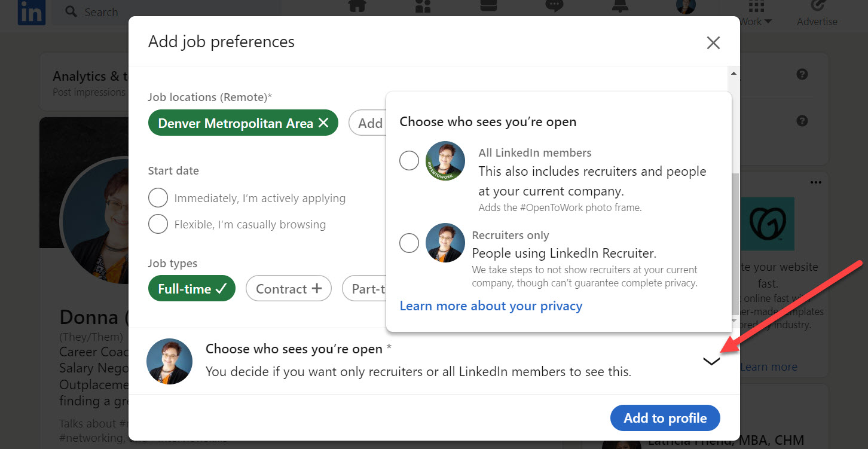Deselect the Full-time job type chip
The height and width of the screenshot is (449, 868).
point(192,289)
